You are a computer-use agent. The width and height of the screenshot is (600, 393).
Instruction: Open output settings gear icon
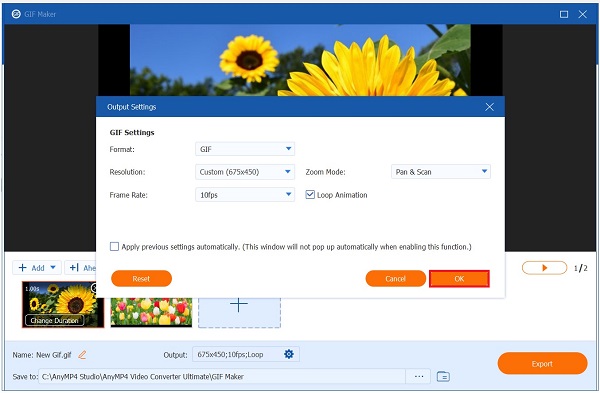[289, 354]
